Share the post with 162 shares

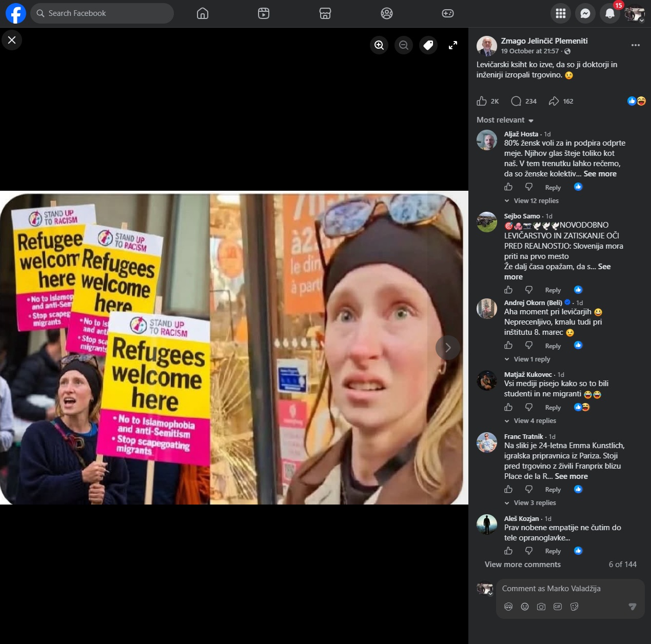click(561, 101)
